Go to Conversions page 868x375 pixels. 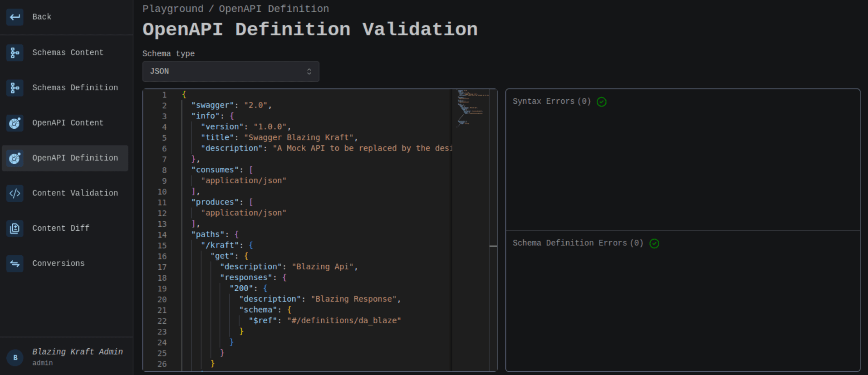(x=65, y=263)
